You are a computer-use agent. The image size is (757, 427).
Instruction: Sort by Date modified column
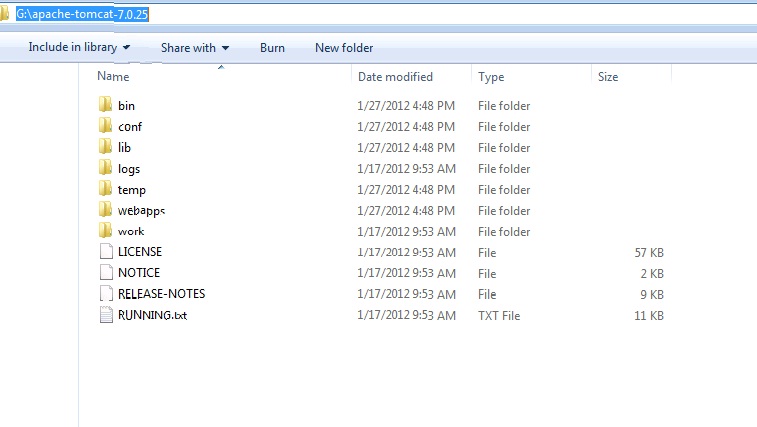[395, 77]
